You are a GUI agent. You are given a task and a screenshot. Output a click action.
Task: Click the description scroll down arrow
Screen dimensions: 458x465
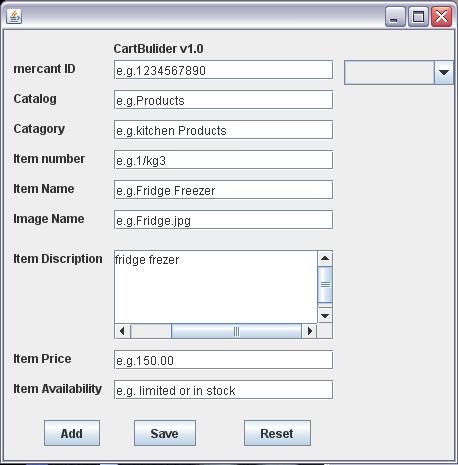click(x=325, y=315)
